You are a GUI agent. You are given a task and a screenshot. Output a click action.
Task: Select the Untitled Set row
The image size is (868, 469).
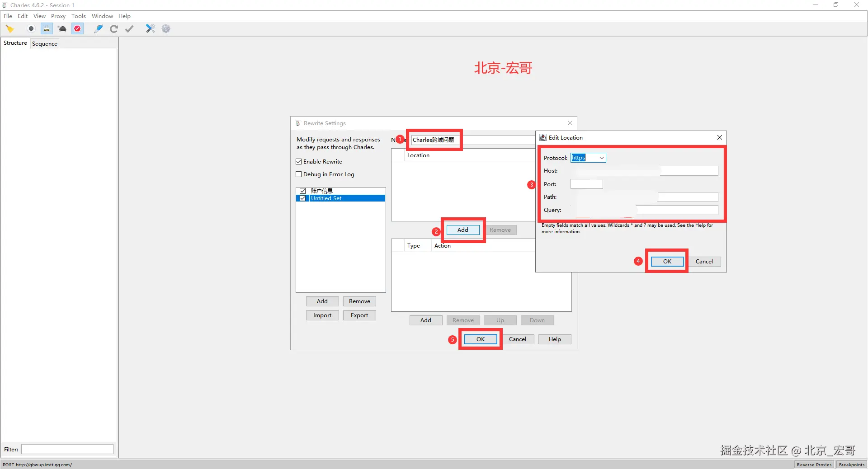click(340, 198)
